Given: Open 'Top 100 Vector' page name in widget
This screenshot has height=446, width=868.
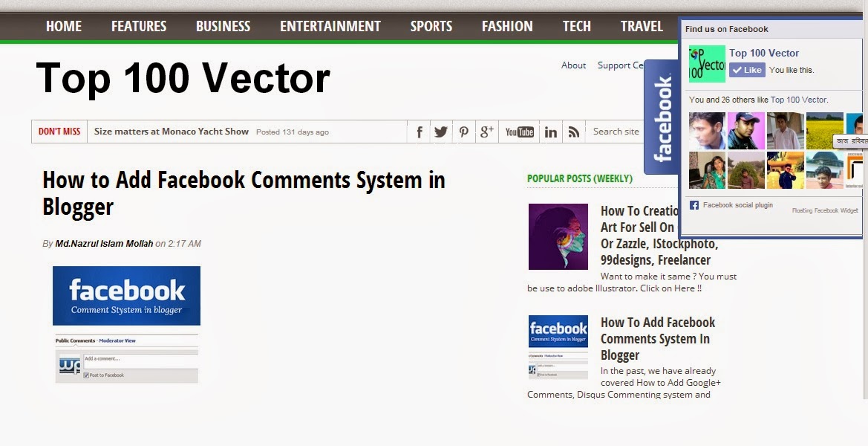Looking at the screenshot, I should pos(764,54).
